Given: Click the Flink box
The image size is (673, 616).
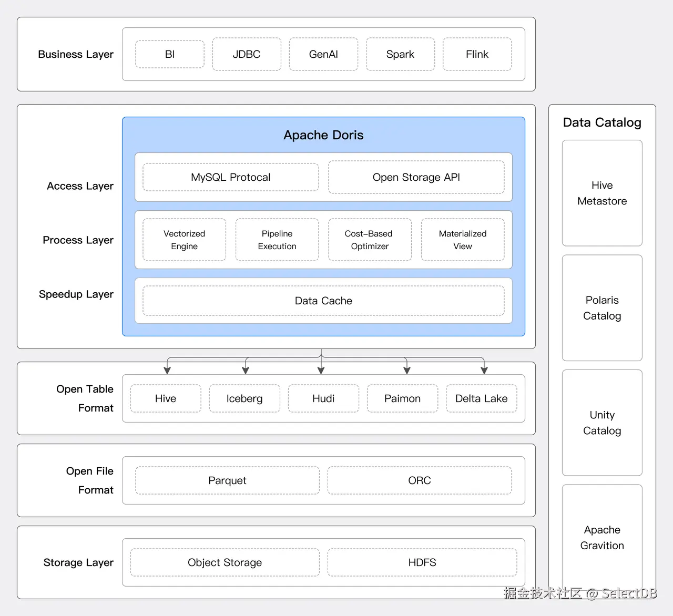Looking at the screenshot, I should pyautogui.click(x=477, y=54).
